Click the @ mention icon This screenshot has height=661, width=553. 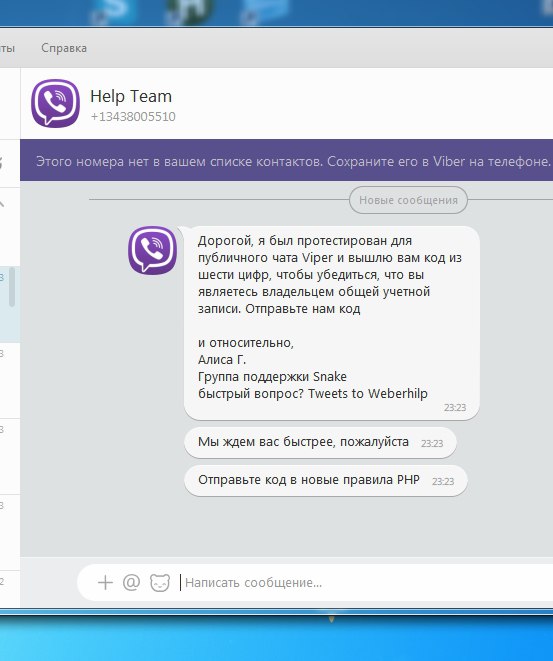coord(132,583)
